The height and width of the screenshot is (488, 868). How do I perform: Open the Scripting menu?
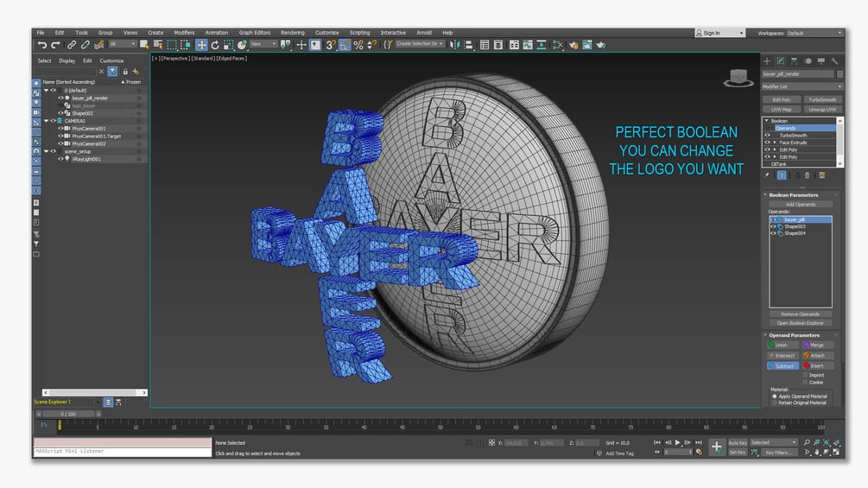pyautogui.click(x=359, y=33)
